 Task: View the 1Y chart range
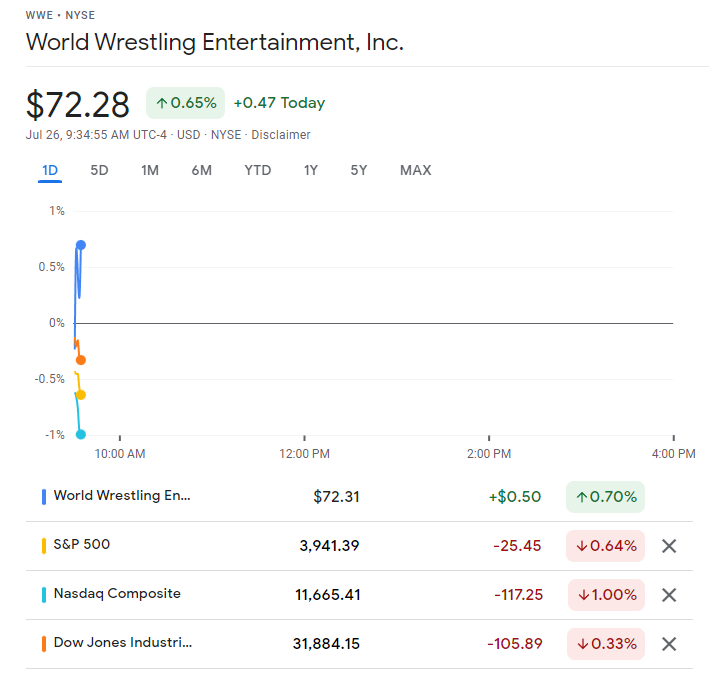click(311, 171)
